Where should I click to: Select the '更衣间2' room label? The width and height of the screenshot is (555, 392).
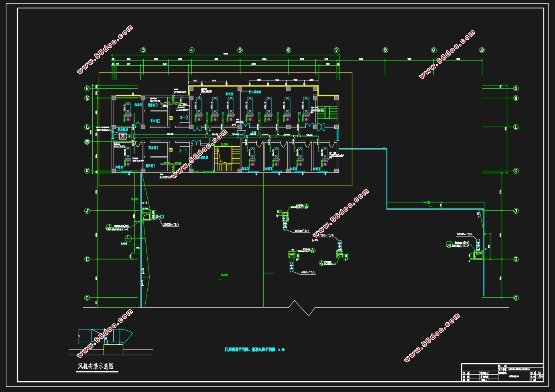coord(155,121)
